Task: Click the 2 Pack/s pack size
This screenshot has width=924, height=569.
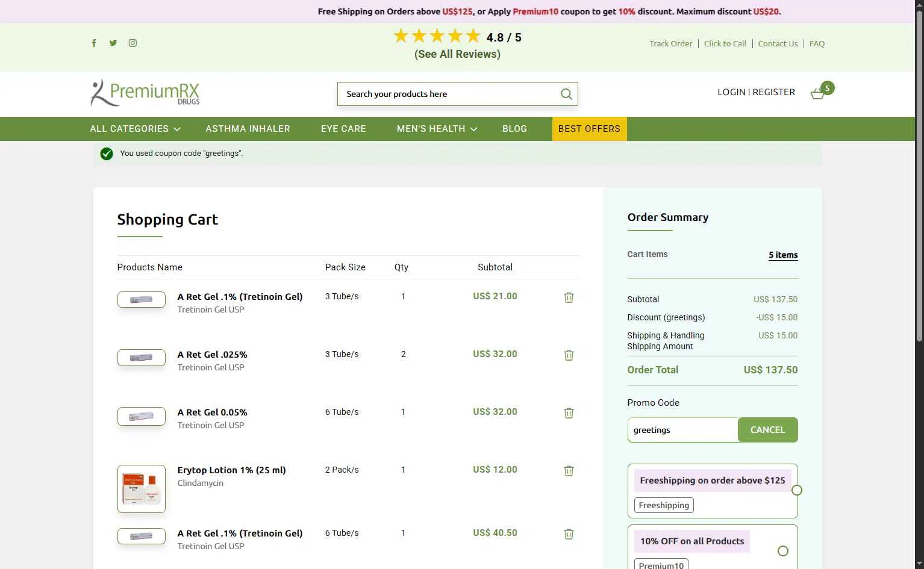Action: [x=342, y=470]
